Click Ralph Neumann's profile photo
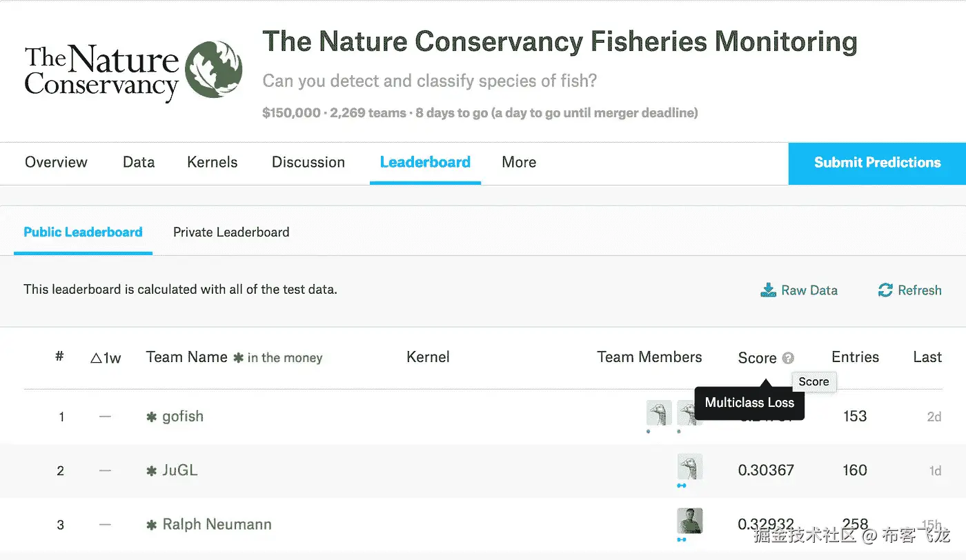This screenshot has height=560, width=966. [689, 521]
